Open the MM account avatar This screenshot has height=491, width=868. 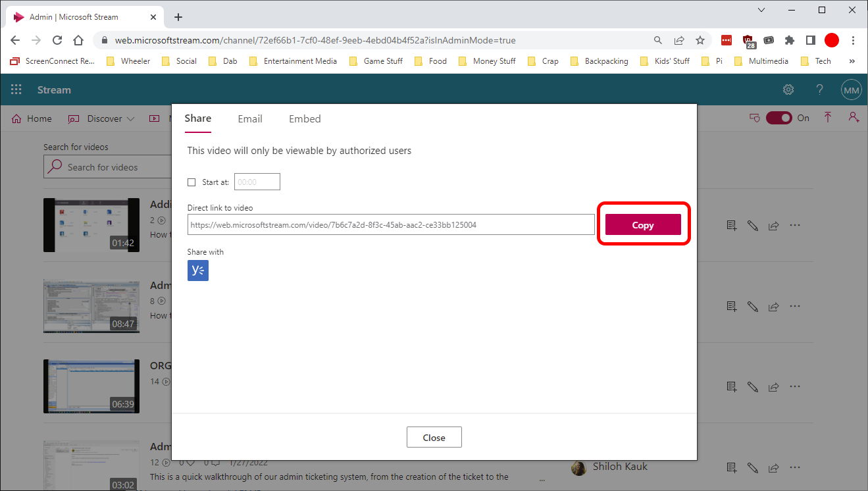point(852,90)
